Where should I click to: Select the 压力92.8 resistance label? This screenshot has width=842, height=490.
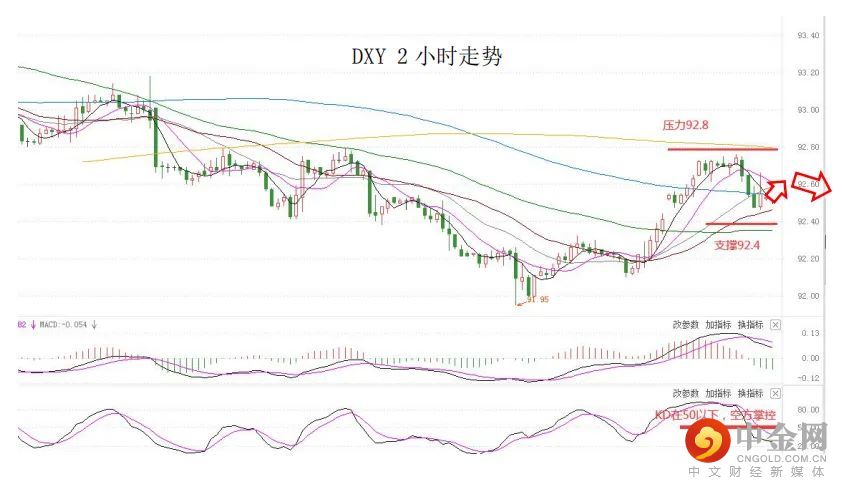(x=686, y=127)
